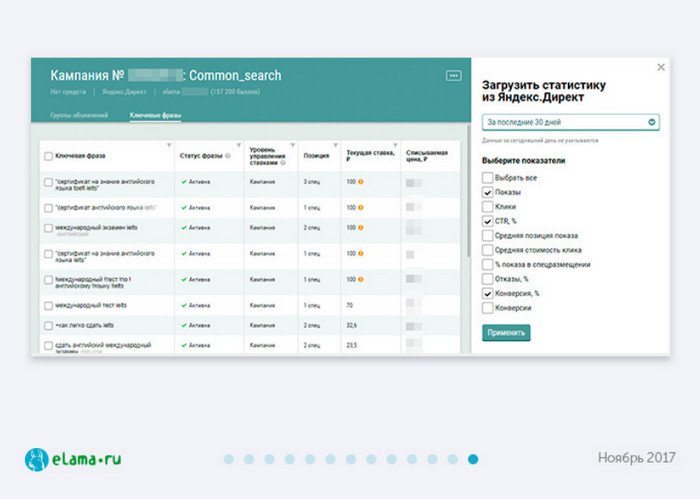This screenshot has width=700, height=499.
Task: Click Позиция column header
Action: tap(316, 156)
